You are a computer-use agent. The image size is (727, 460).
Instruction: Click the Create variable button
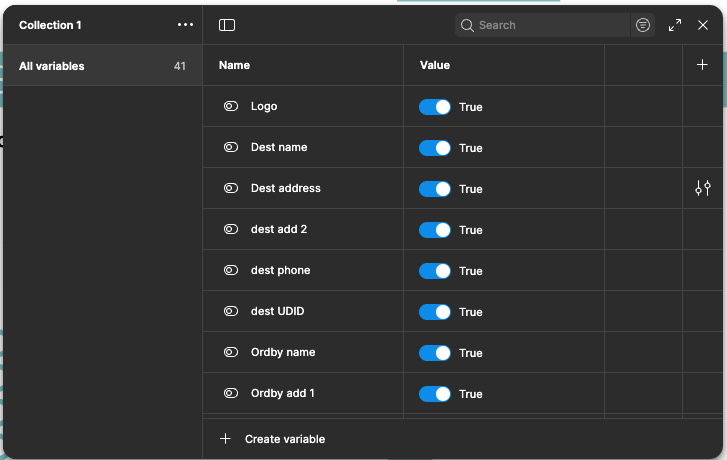coord(273,439)
